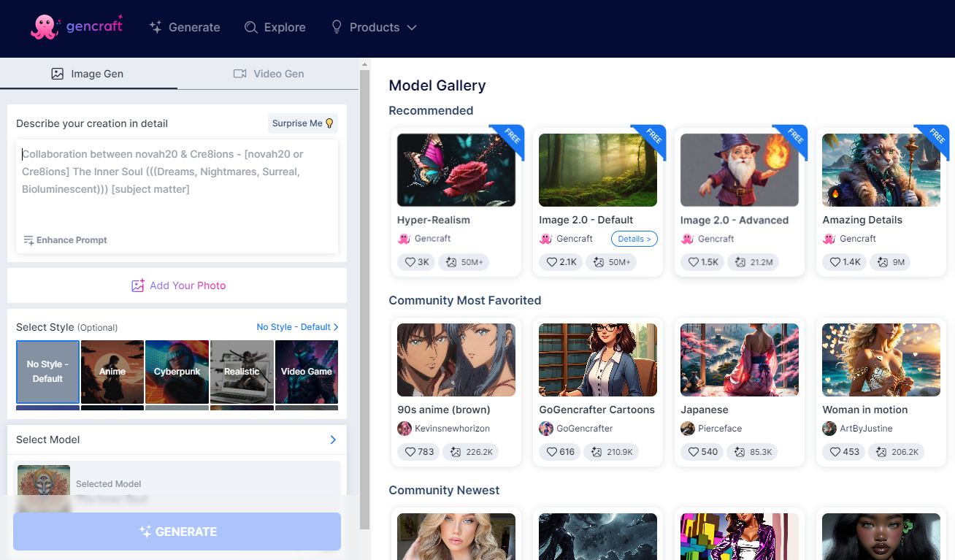The width and height of the screenshot is (955, 560).
Task: Open Add Your Photo via its photo icon
Action: 138,285
